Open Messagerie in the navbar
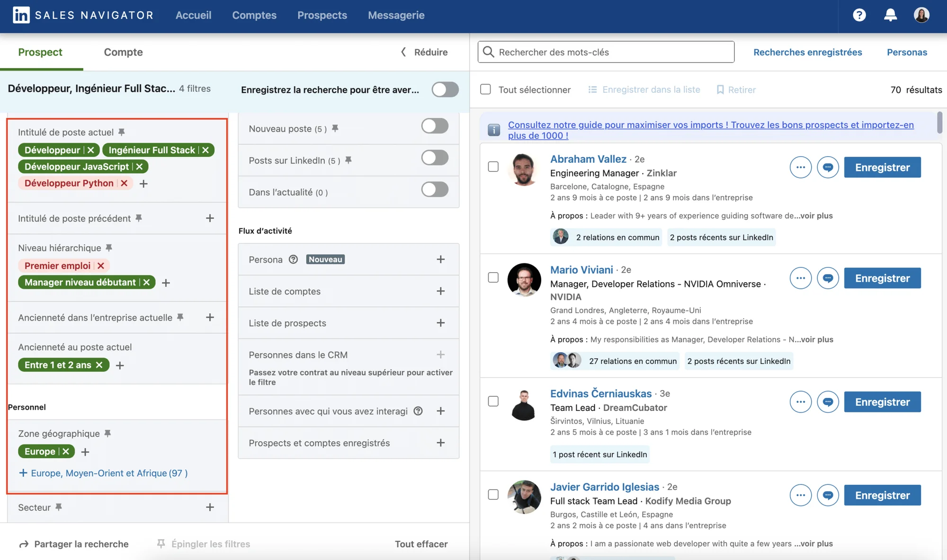Screen dimensions: 947x560 point(396,15)
